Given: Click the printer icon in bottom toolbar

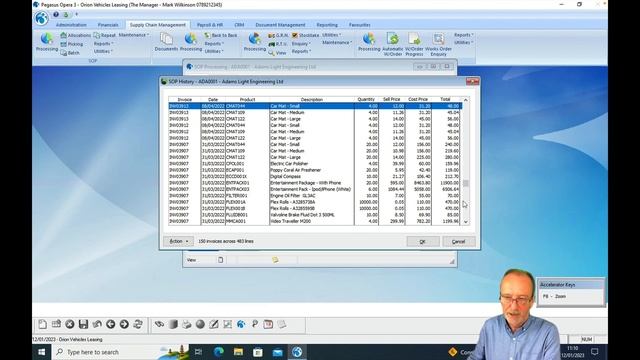Looking at the screenshot, I should pyautogui.click(x=187, y=324).
